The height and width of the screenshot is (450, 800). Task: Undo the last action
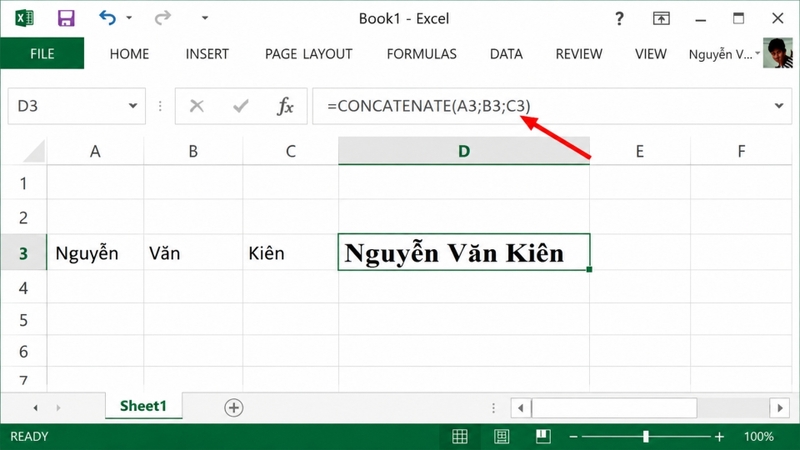pyautogui.click(x=108, y=18)
